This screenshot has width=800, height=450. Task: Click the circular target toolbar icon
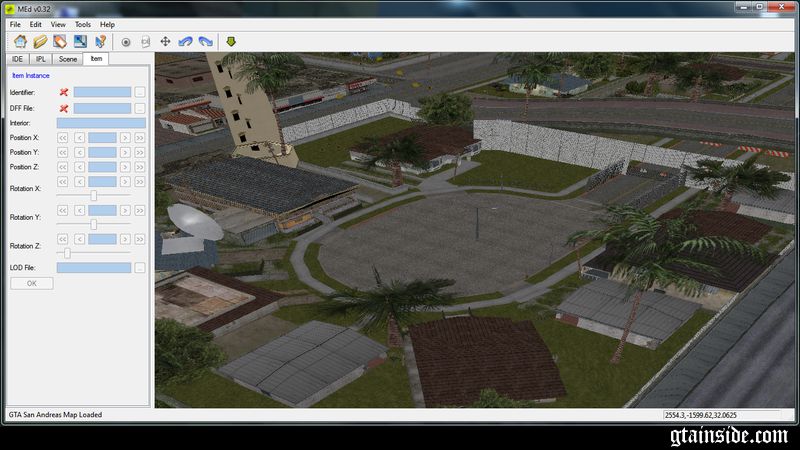point(126,42)
